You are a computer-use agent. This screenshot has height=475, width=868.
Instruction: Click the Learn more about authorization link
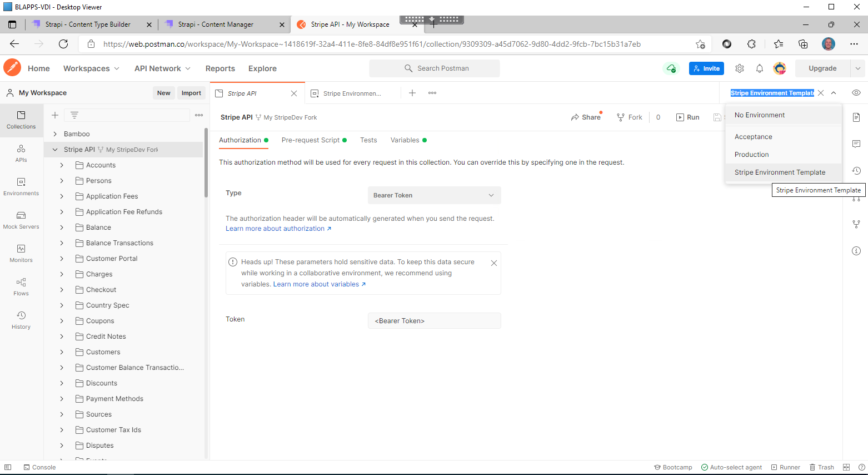(275, 228)
